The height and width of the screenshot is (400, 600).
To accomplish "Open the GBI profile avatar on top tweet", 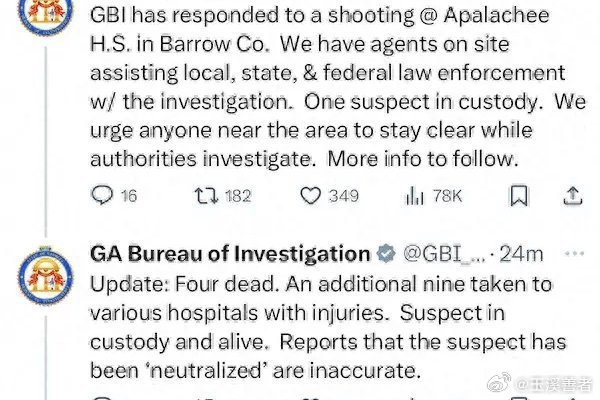I will 46,14.
